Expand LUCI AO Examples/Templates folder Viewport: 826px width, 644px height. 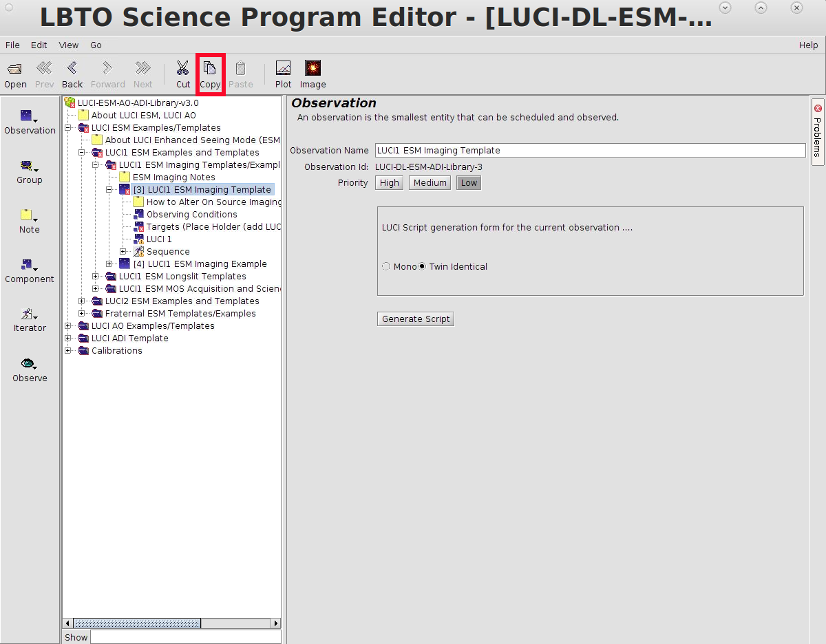68,325
